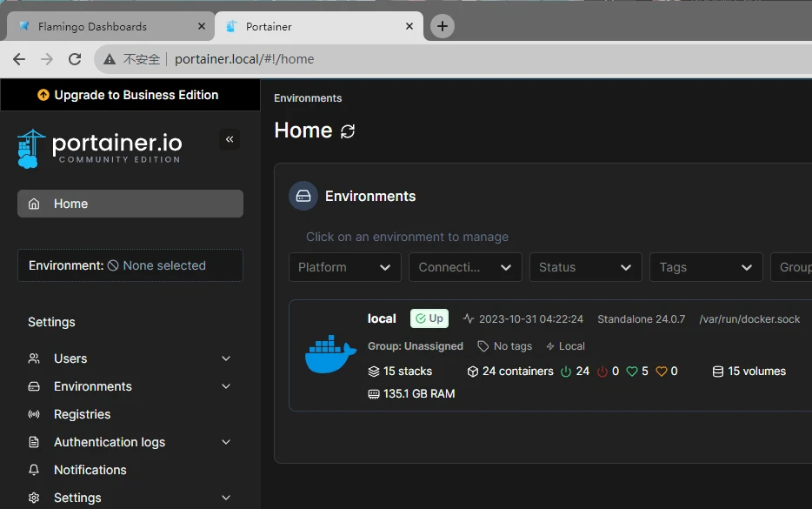812x509 pixels.
Task: Click the None selected circle-slash icon
Action: 113,265
